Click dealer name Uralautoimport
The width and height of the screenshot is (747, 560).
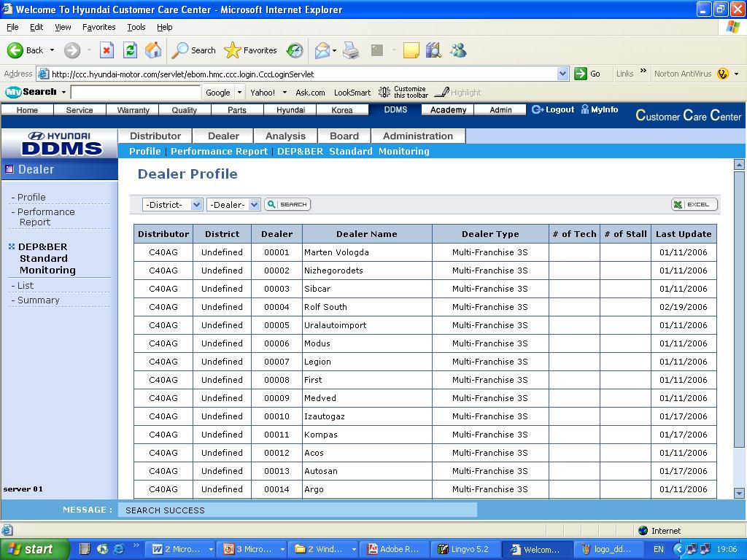[336, 325]
